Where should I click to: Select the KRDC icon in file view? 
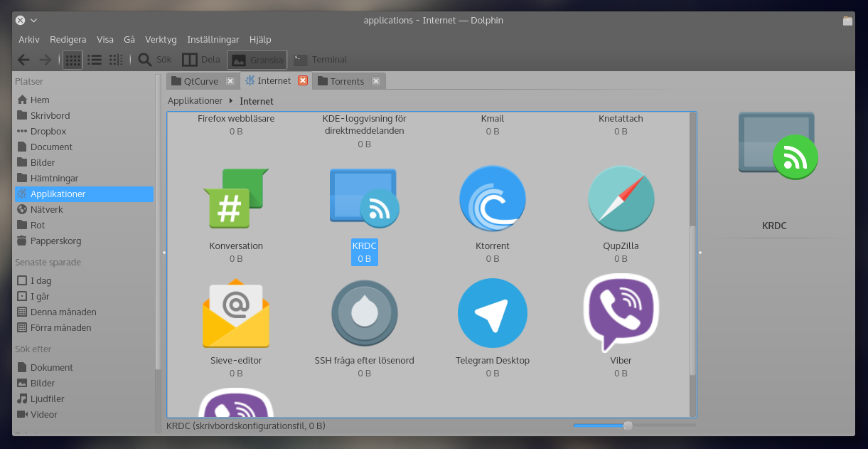coord(364,199)
